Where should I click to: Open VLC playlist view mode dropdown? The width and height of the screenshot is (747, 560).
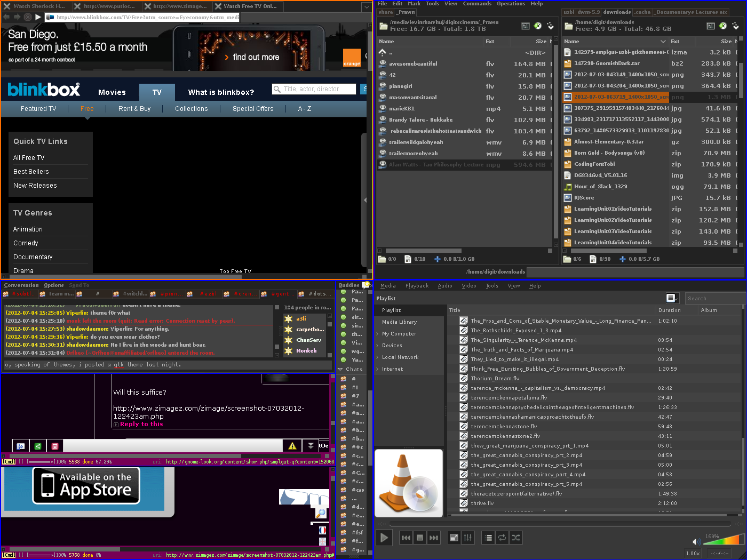click(x=671, y=298)
